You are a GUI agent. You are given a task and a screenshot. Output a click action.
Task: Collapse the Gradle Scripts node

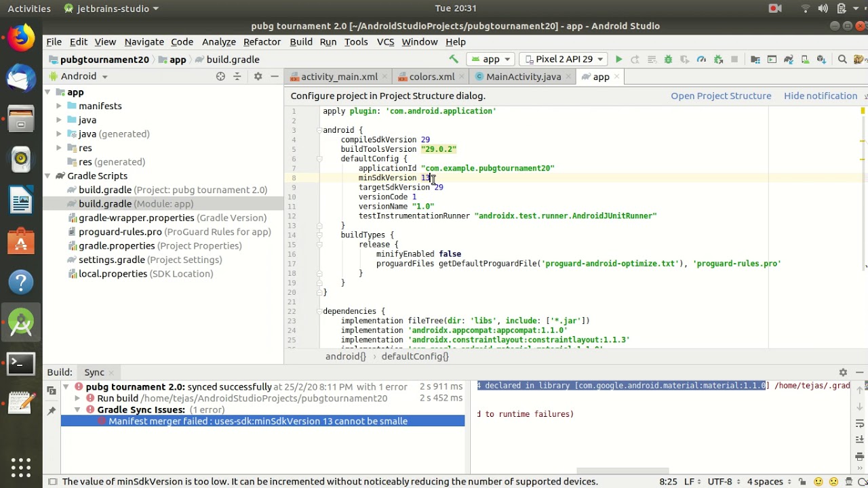pos(47,176)
